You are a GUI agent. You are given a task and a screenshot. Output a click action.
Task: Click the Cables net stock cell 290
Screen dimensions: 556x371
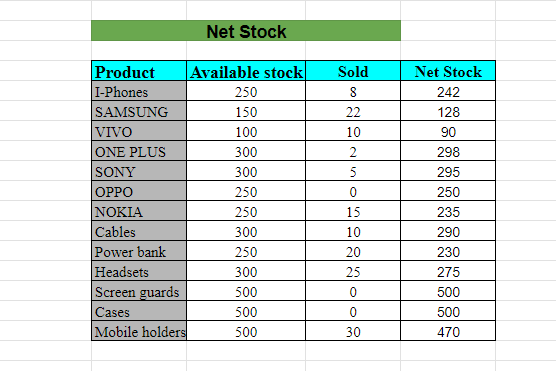coord(448,231)
